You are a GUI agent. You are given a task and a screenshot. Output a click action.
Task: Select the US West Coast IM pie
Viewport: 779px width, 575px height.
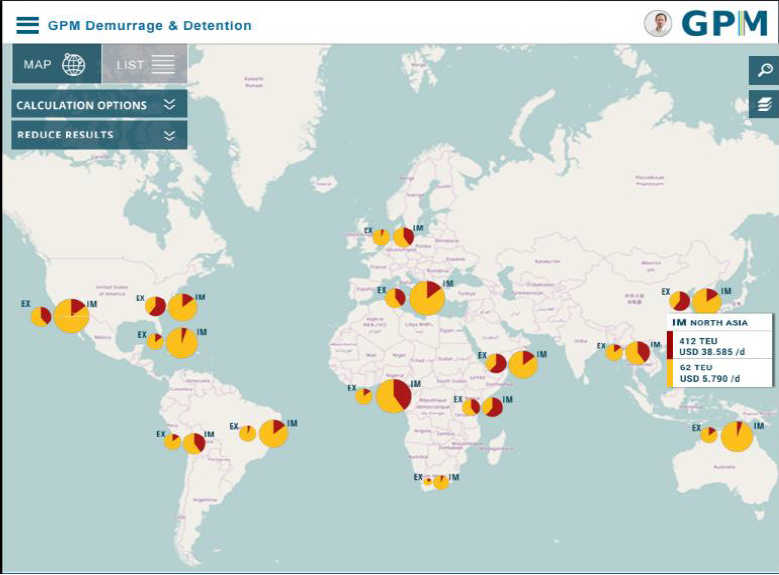click(72, 316)
